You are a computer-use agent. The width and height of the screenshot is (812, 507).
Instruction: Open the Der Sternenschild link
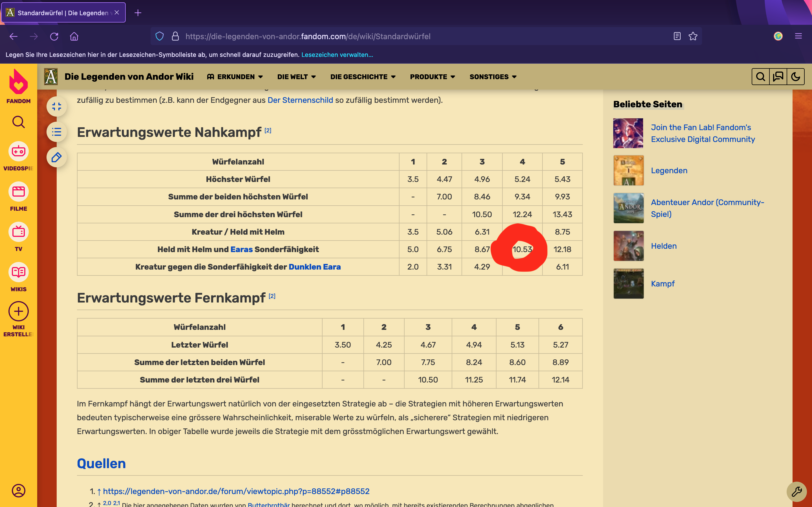tap(300, 100)
